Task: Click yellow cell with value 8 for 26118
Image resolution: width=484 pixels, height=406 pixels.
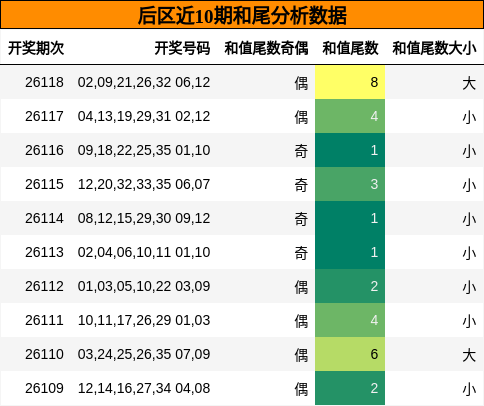Action: click(350, 82)
